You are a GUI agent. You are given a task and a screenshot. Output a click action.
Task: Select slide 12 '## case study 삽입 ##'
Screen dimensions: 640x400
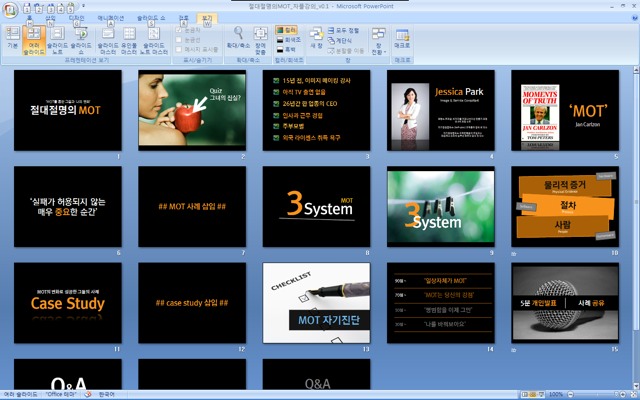point(192,303)
